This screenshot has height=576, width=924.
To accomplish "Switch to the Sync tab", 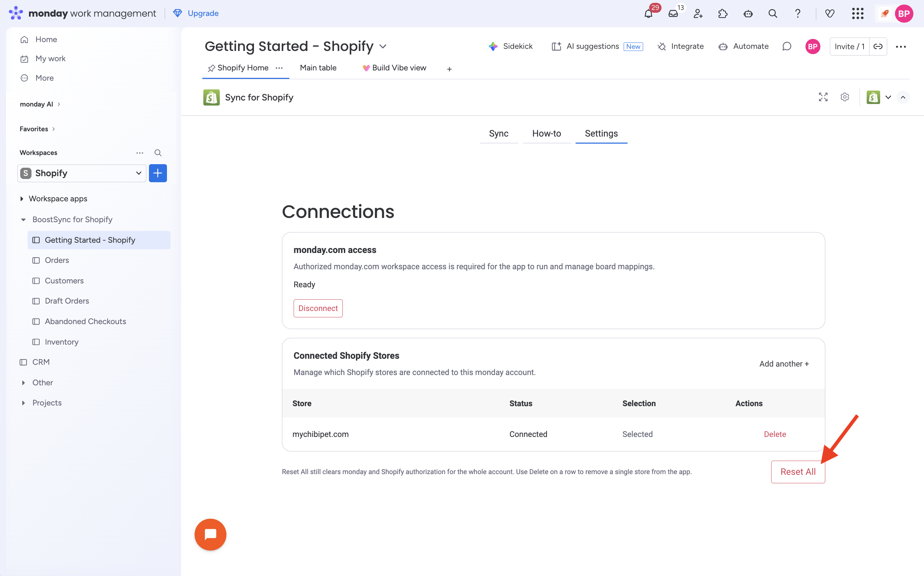I will coord(498,134).
